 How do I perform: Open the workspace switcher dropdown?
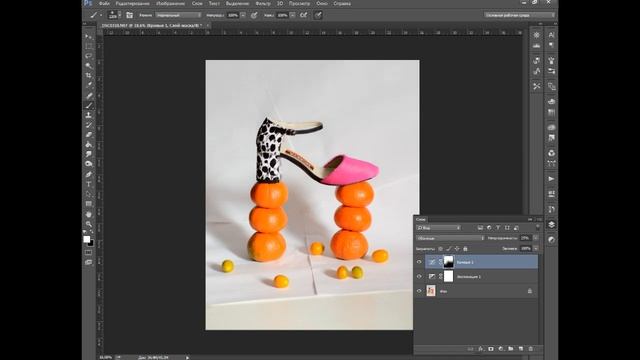tap(520, 15)
